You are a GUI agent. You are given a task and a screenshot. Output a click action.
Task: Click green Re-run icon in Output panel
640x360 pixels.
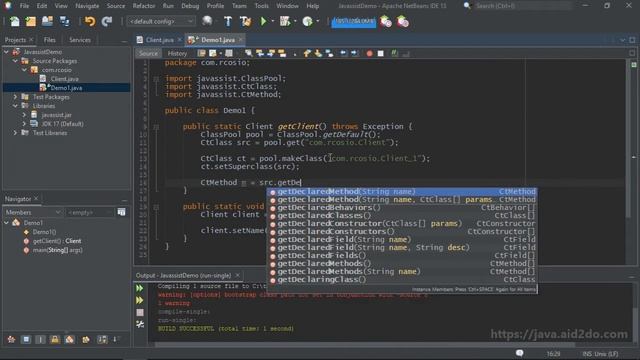click(x=140, y=288)
